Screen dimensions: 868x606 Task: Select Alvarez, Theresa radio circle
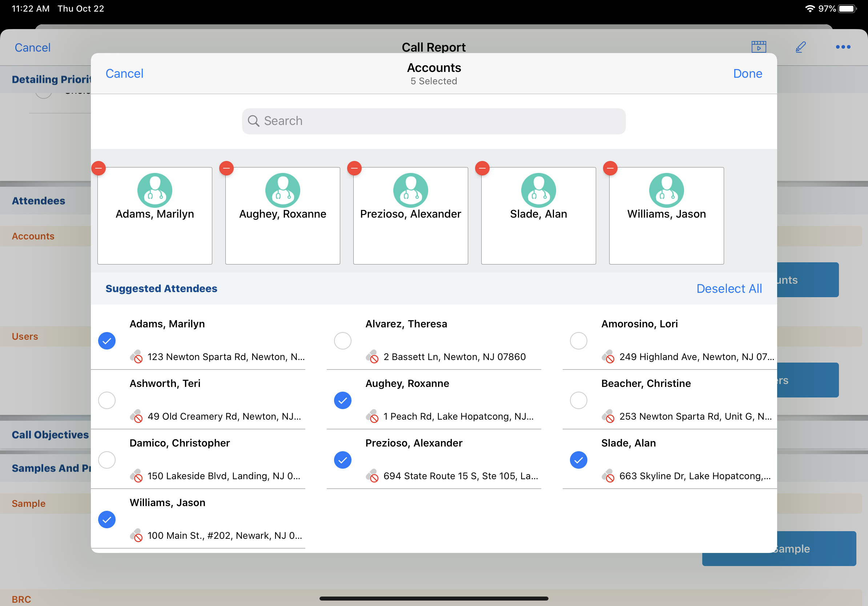[x=342, y=341]
